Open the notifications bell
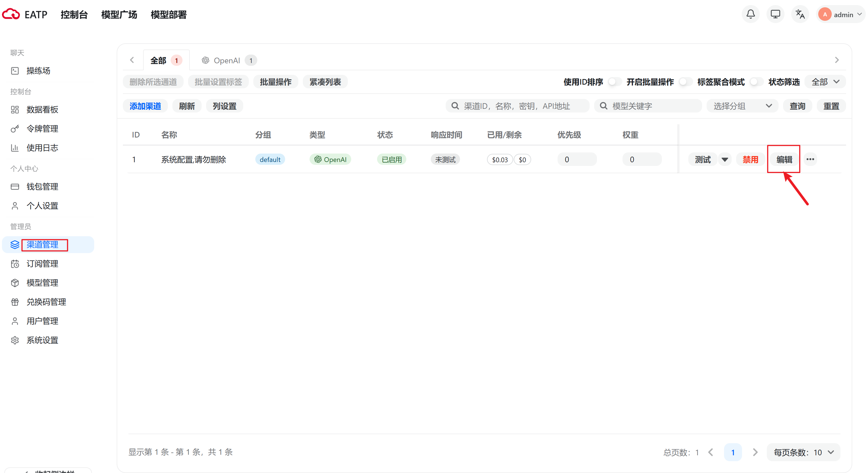 (x=750, y=15)
